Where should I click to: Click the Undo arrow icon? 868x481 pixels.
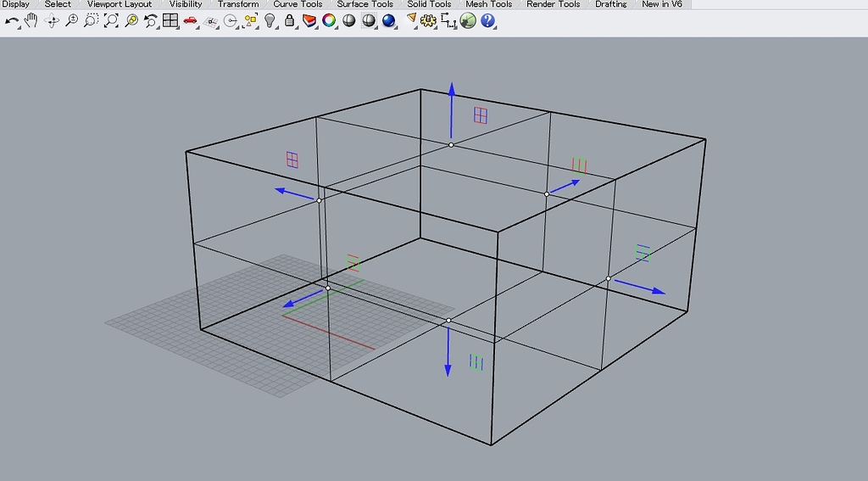click(11, 21)
